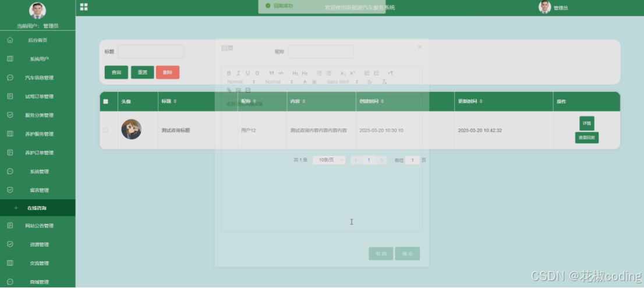This screenshot has width=644, height=288.
Task: Click the plus icon beside 在线咨询
Action: pyautogui.click(x=16, y=208)
